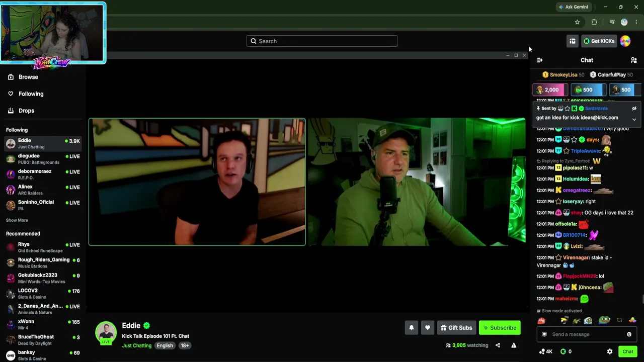This screenshot has height=362, width=644.
Task: Open dielgudee's live channel
Action: click(x=43, y=159)
